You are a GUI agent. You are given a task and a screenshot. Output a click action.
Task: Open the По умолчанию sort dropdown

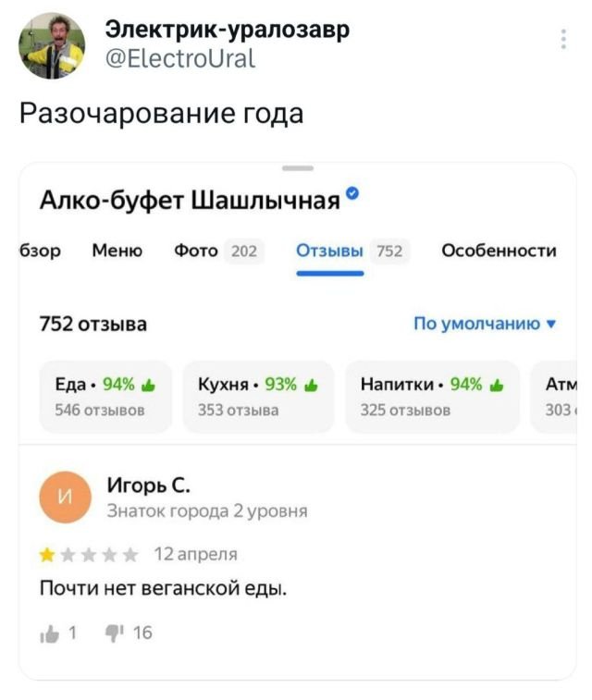click(x=485, y=324)
